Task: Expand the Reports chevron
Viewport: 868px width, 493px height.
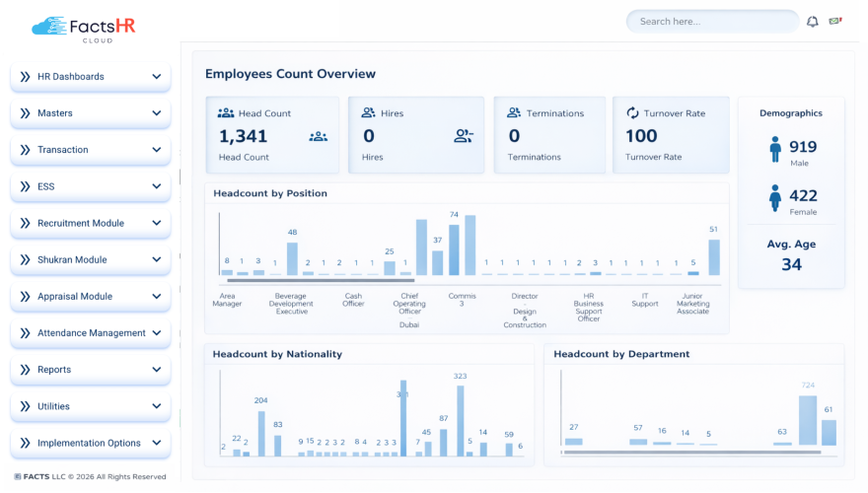Action: point(157,370)
